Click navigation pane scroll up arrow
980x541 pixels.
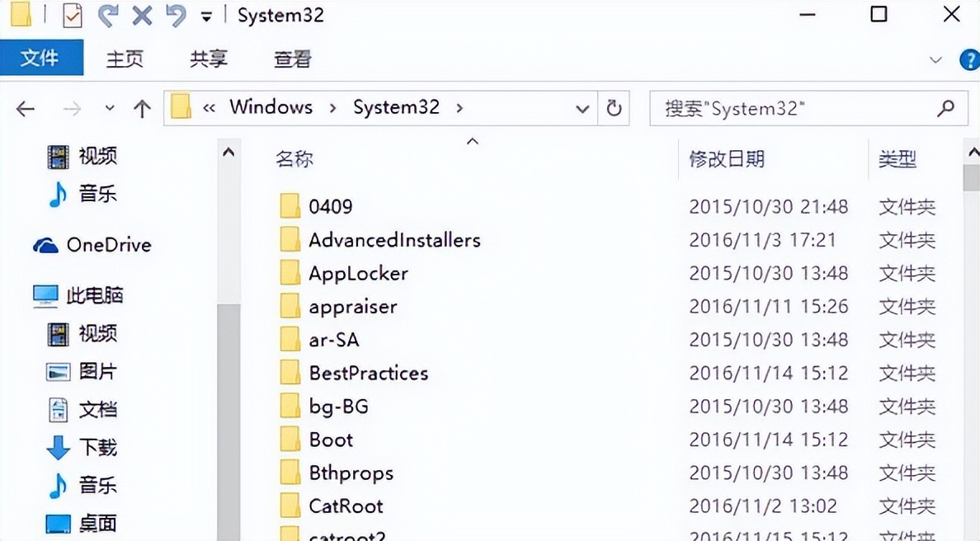pos(229,152)
